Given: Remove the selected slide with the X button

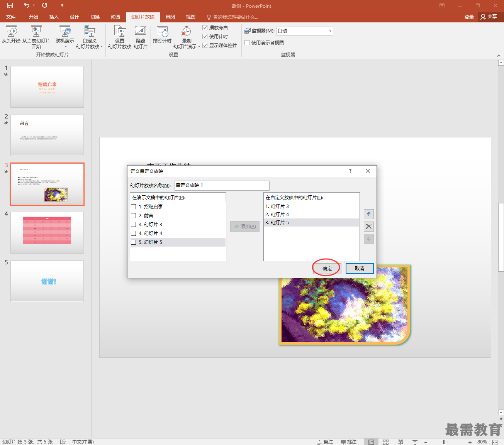Looking at the screenshot, I should [x=369, y=227].
